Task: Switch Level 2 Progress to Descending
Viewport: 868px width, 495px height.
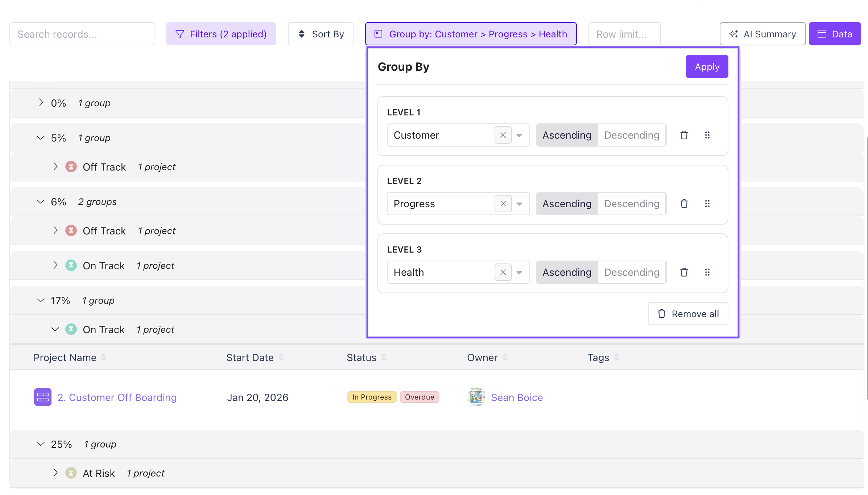Action: click(631, 204)
